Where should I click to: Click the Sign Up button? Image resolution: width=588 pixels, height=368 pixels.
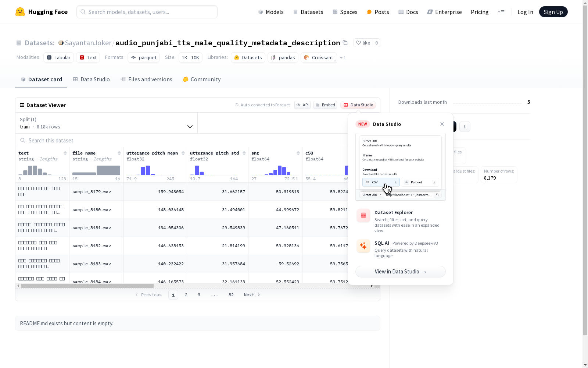click(553, 12)
